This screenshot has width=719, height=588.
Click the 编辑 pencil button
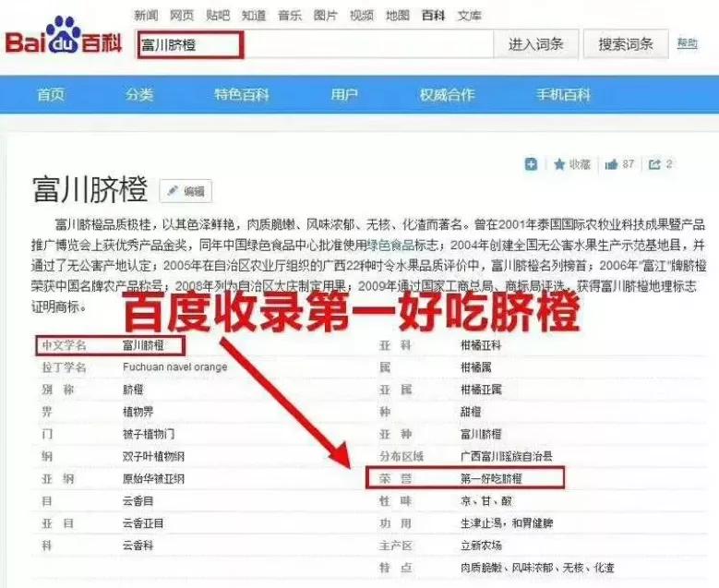tap(186, 191)
